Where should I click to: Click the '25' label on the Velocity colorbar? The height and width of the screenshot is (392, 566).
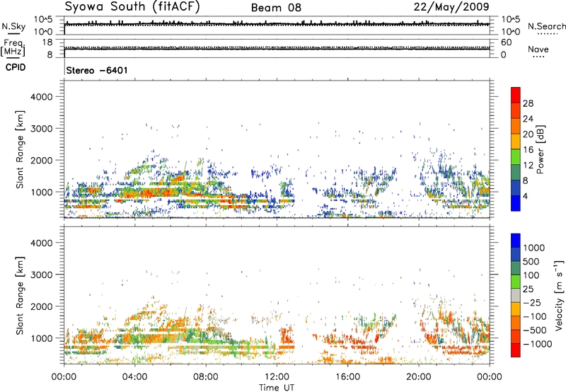tap(528, 289)
